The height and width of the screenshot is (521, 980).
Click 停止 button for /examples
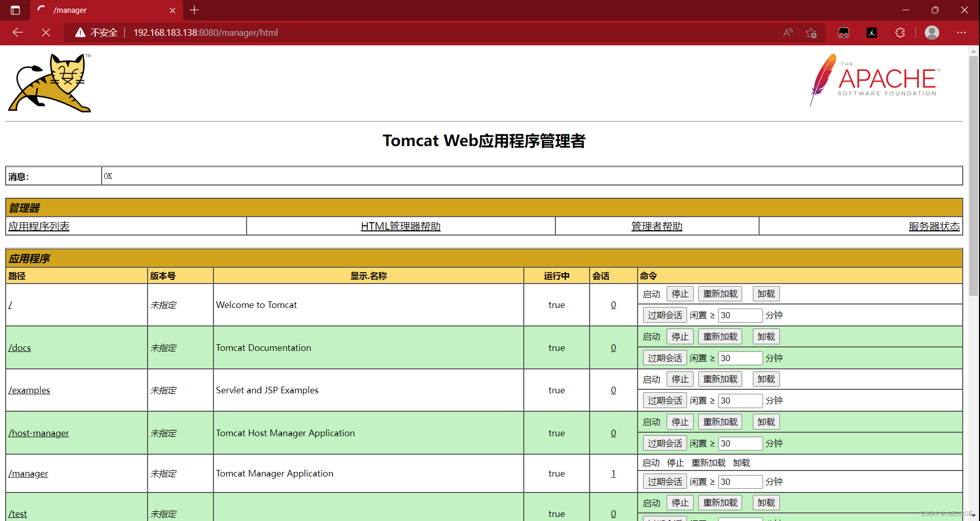[680, 379]
